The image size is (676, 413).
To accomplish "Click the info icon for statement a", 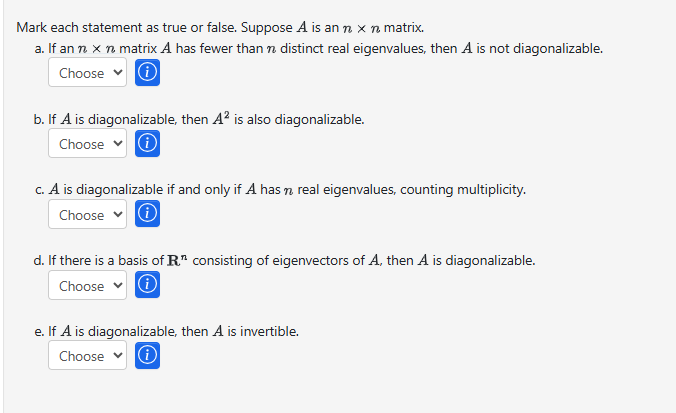I will tap(147, 73).
